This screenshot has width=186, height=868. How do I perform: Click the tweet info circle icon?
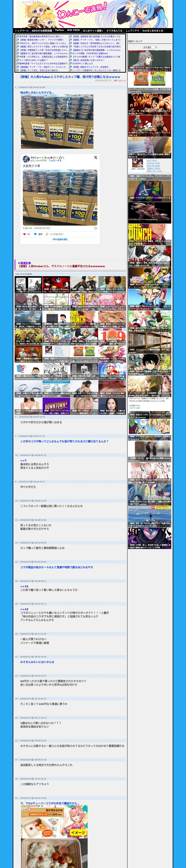click(95, 228)
